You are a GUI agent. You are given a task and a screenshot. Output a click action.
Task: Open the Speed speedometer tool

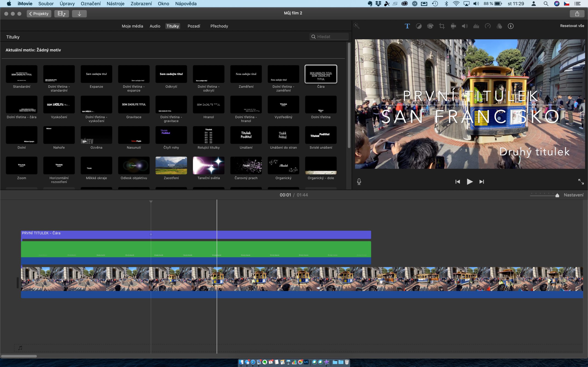tap(488, 26)
